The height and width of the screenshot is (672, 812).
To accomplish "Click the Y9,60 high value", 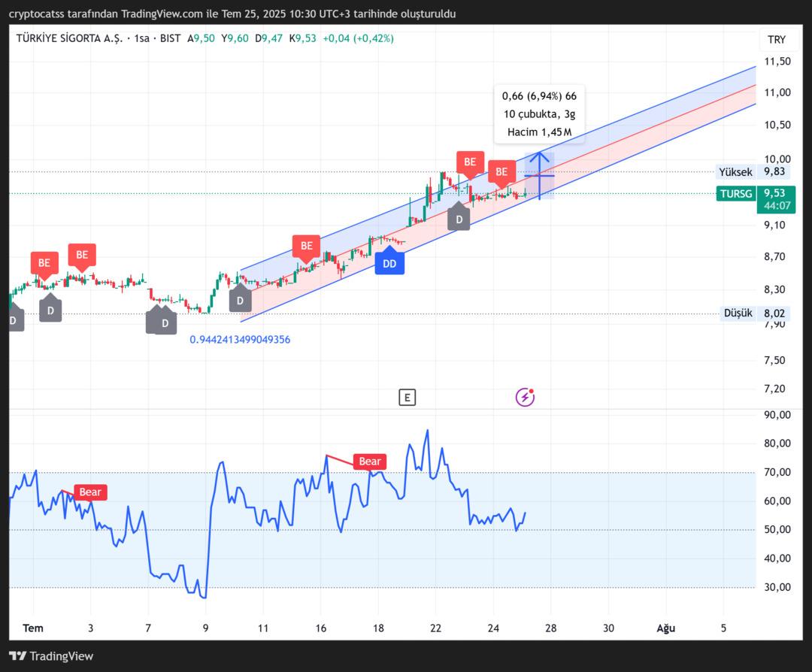I will [x=235, y=38].
